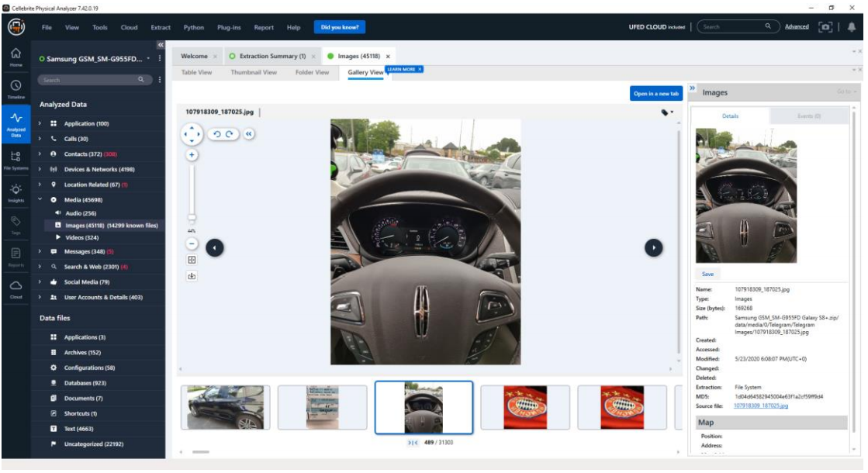Viewport: 868px width, 473px height.
Task: Expand the Application (100) node
Action: pos(40,123)
